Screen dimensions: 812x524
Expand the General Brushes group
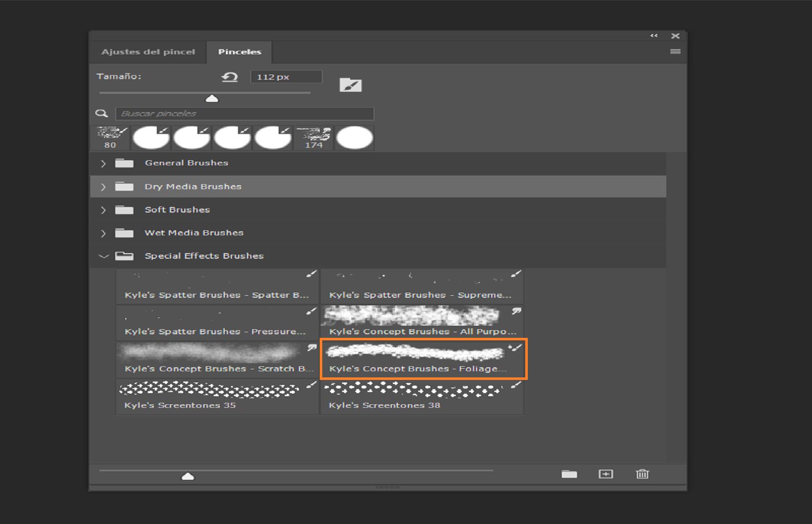(x=103, y=163)
